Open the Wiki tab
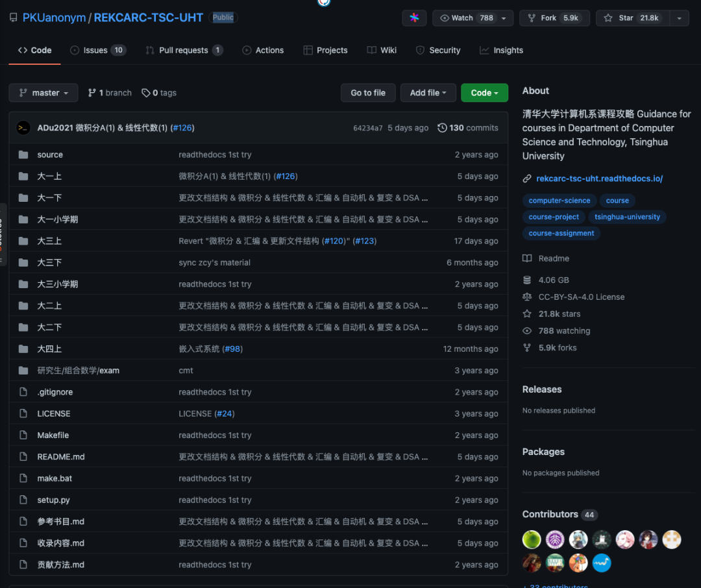Screen dimensions: 701x588 [x=382, y=50]
